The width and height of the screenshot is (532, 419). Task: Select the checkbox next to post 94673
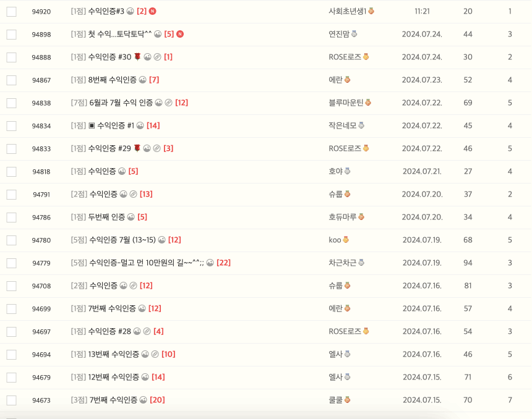11,400
